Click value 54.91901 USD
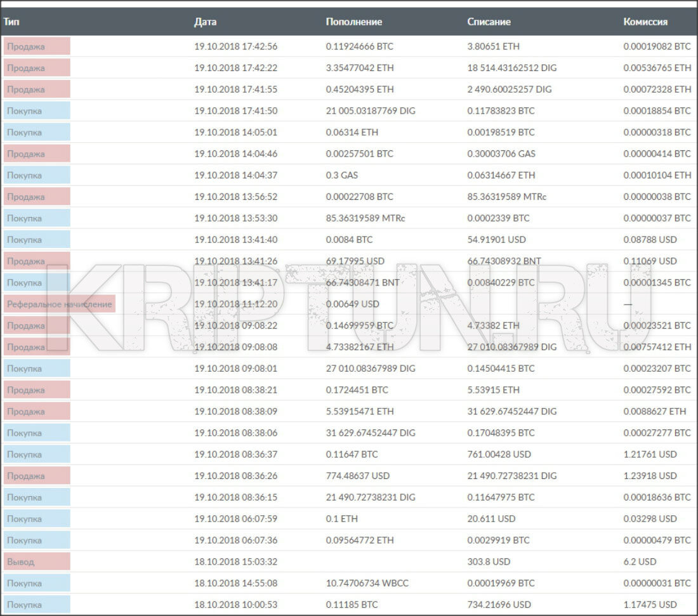The height and width of the screenshot is (616, 698). click(x=496, y=239)
